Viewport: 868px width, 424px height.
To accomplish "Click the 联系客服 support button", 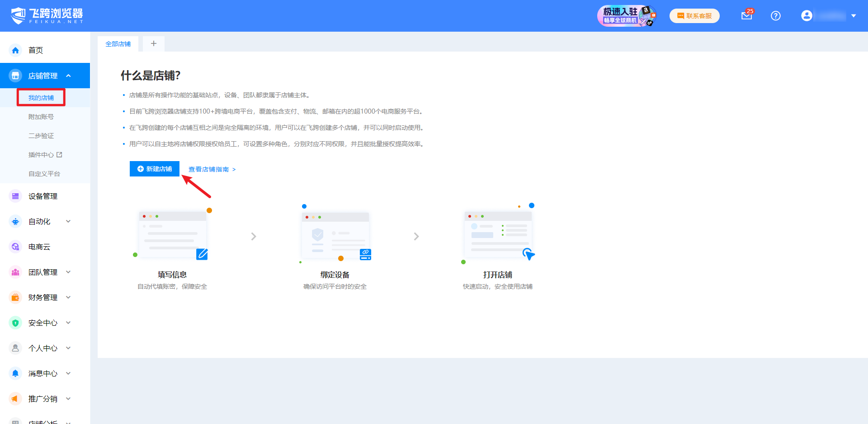I will click(x=694, y=15).
